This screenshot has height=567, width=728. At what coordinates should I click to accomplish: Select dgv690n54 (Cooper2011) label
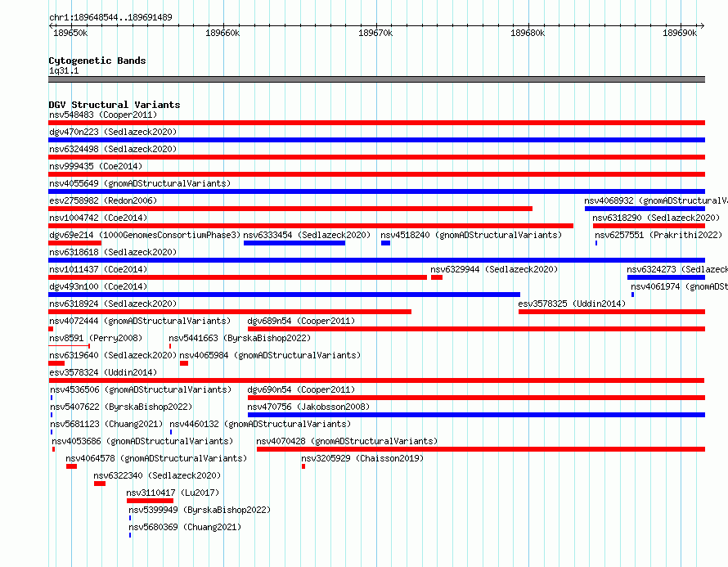301,389
